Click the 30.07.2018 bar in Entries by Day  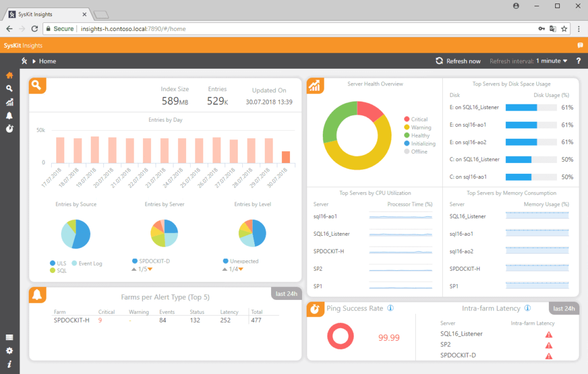point(286,157)
